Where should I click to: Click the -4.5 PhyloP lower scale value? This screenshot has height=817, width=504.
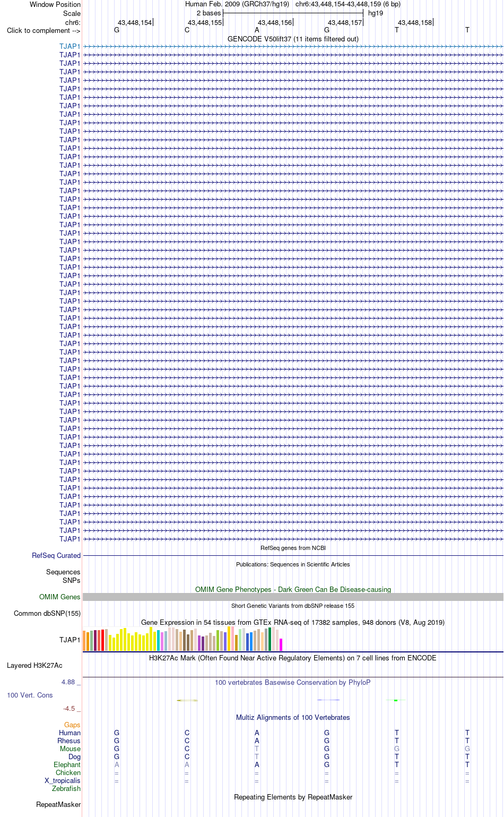pyautogui.click(x=72, y=708)
